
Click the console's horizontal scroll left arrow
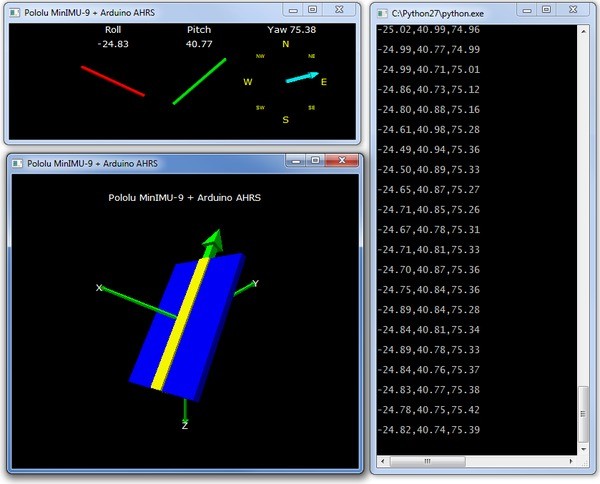383,461
